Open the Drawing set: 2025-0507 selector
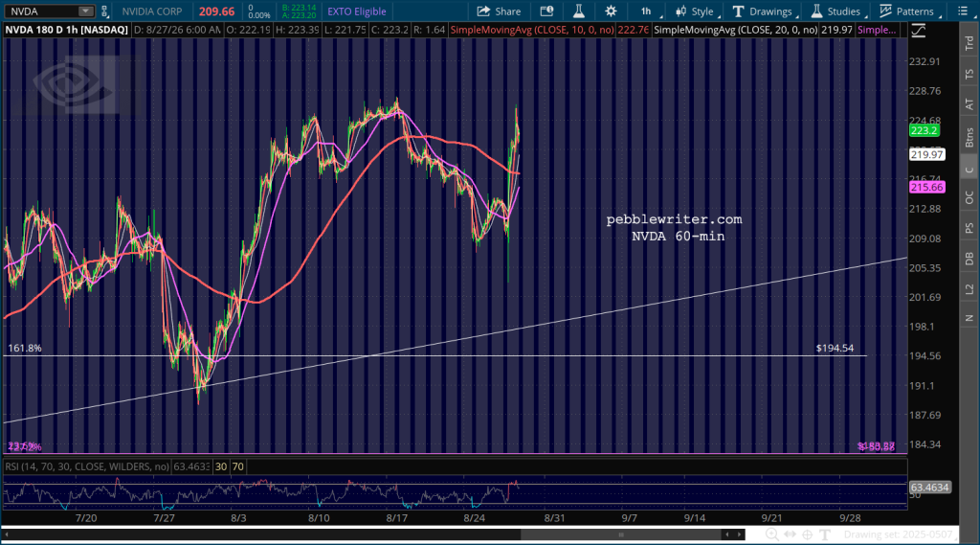Screen dimensions: 980x545 pos(898,534)
